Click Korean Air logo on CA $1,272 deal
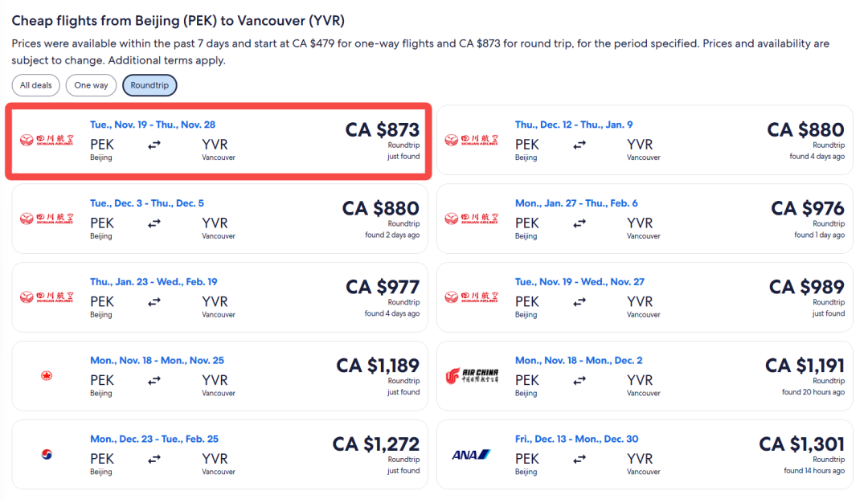Screen dimensions: 868x499 (47, 455)
